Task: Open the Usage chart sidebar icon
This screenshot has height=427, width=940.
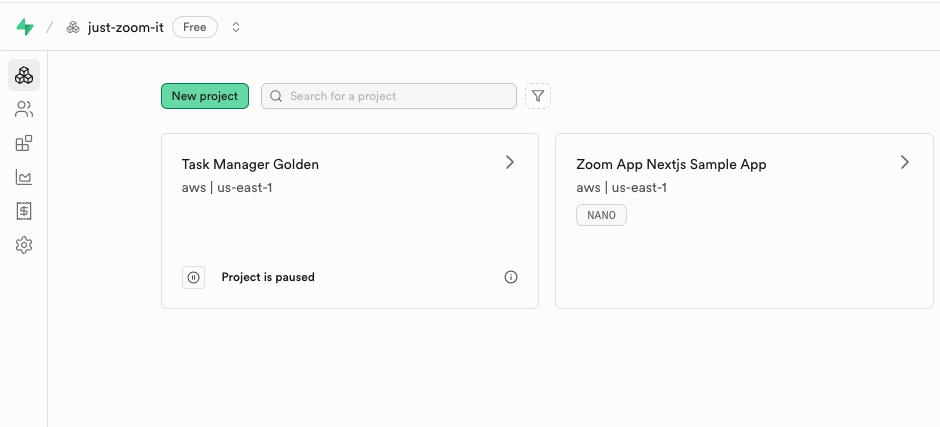Action: pyautogui.click(x=24, y=177)
